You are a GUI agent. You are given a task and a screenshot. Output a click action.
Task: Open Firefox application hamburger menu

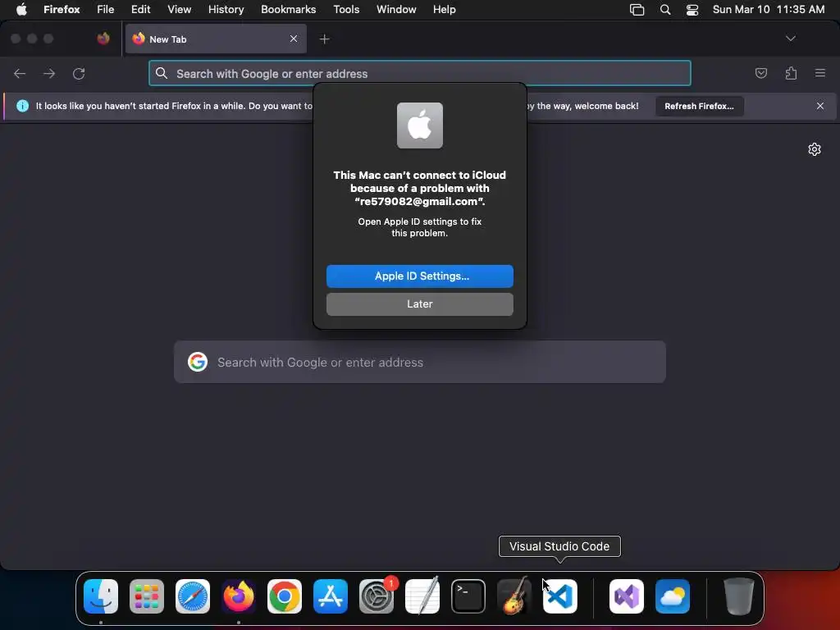point(820,73)
